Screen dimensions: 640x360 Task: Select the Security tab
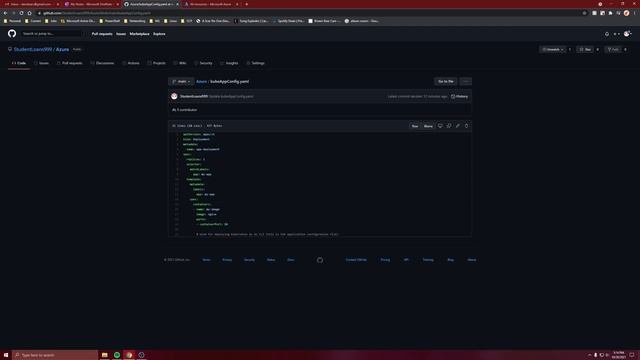coord(203,63)
